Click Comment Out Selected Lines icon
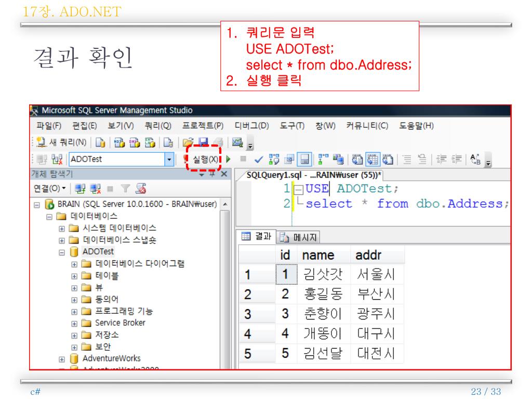The image size is (532, 399). (x=407, y=159)
